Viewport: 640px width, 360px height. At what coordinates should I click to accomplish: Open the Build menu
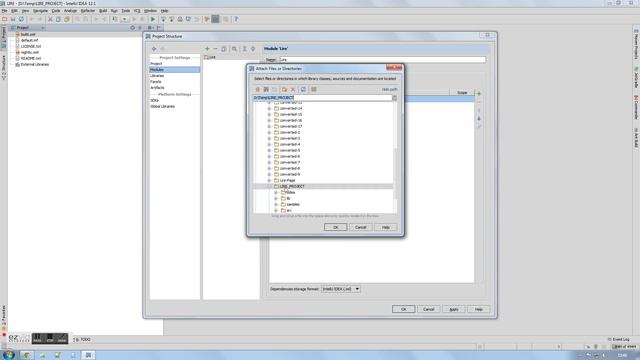point(103,11)
